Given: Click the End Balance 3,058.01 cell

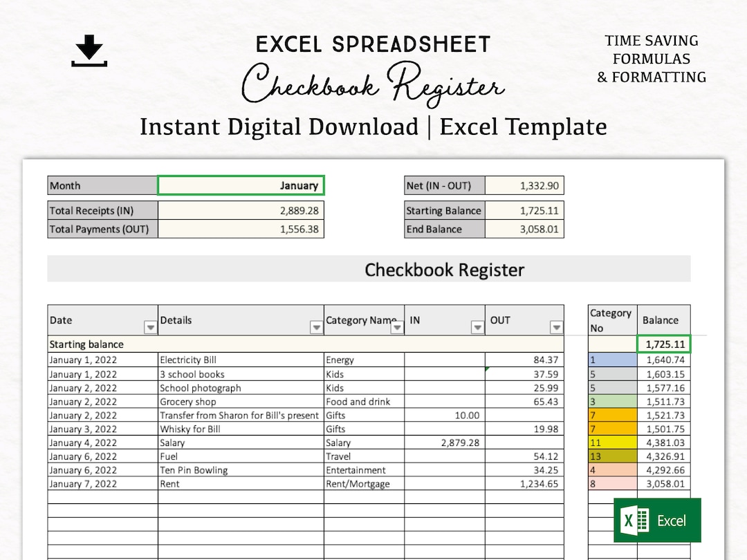Looking at the screenshot, I should click(524, 229).
